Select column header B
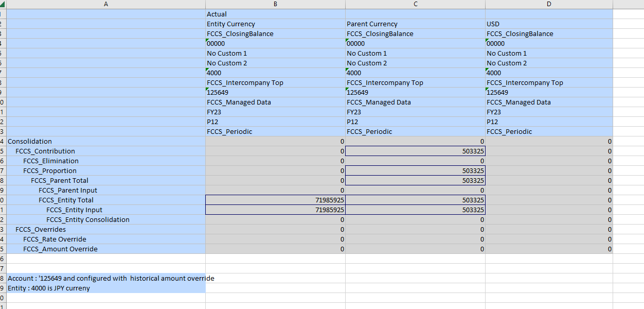Viewport: 644px width, 309px height. pyautogui.click(x=275, y=4)
